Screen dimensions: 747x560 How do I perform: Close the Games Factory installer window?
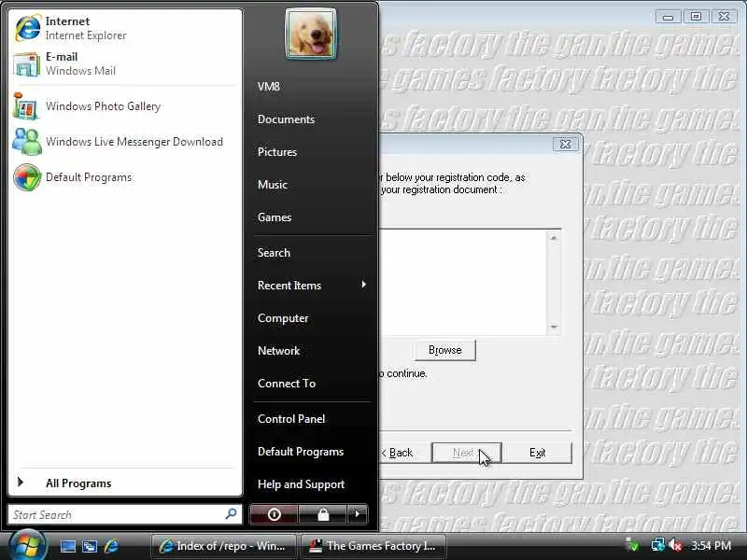[x=724, y=17]
